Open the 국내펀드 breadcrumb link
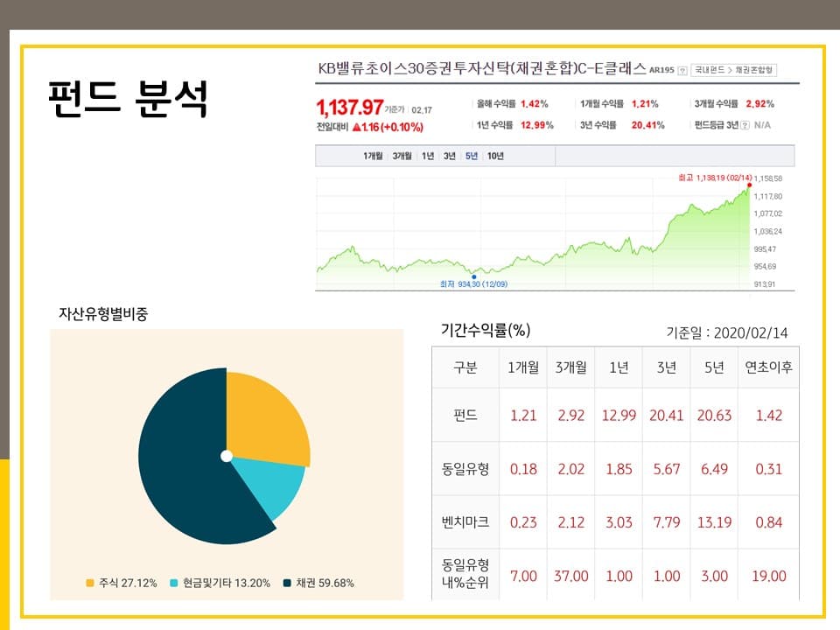This screenshot has width=840, height=630. [710, 70]
